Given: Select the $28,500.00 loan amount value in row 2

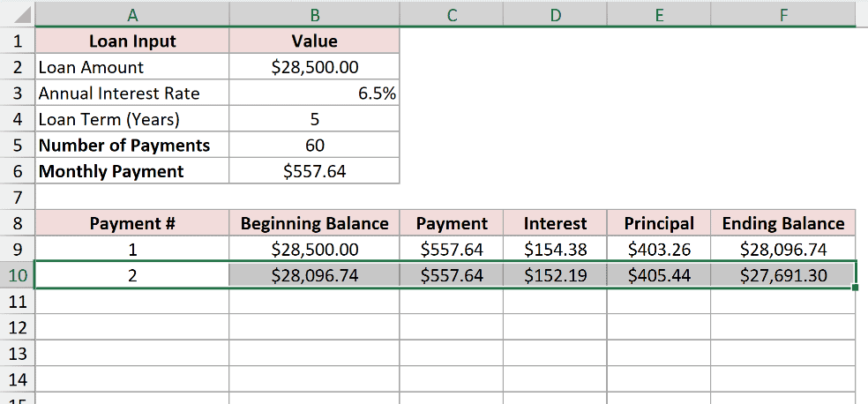Looking at the screenshot, I should (x=314, y=67).
